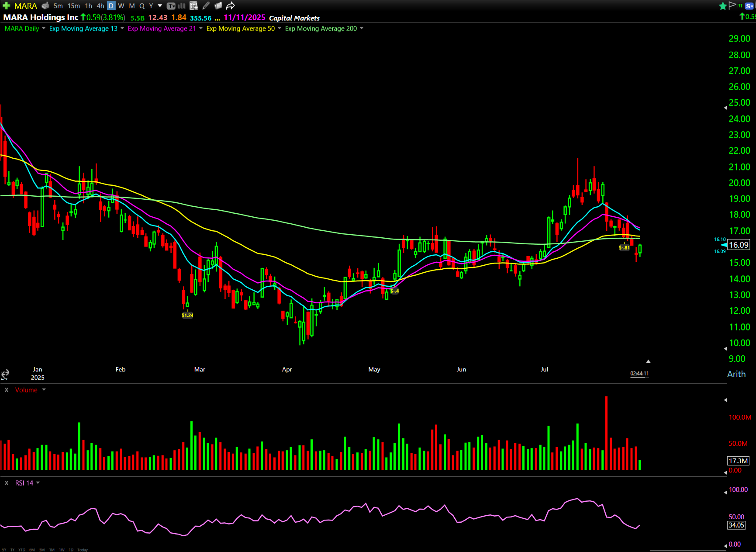Image resolution: width=756 pixels, height=552 pixels.
Task: Click the up triangle above the countdown timer
Action: click(x=648, y=361)
